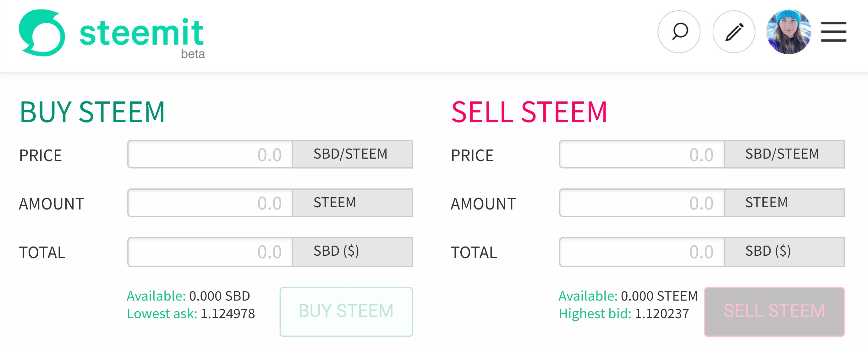The height and width of the screenshot is (348, 868).
Task: Click the SELL STEEM button
Action: click(774, 311)
